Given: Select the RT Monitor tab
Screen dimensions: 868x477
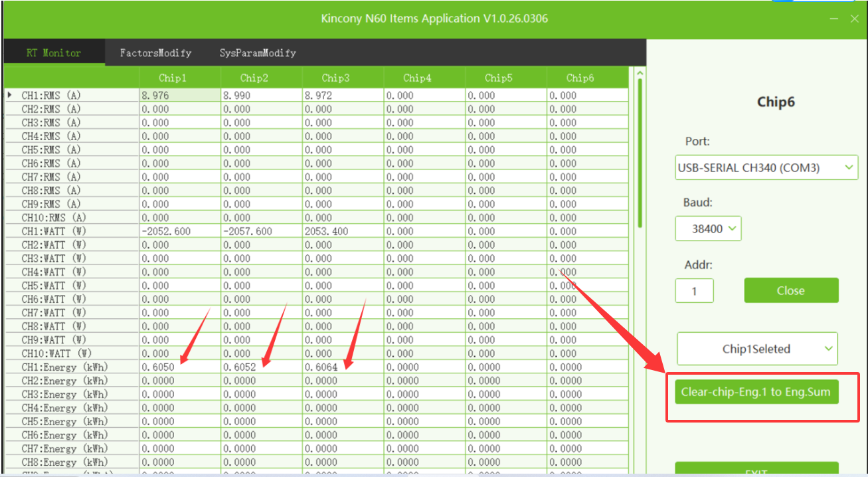Looking at the screenshot, I should 54,52.
